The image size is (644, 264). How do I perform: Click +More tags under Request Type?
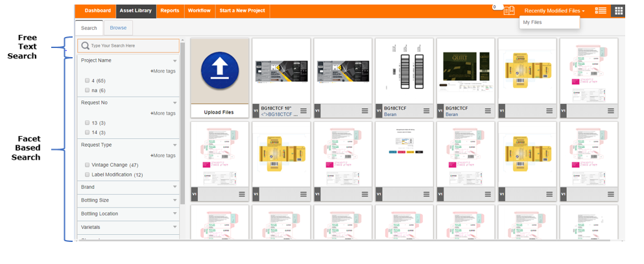pos(163,156)
